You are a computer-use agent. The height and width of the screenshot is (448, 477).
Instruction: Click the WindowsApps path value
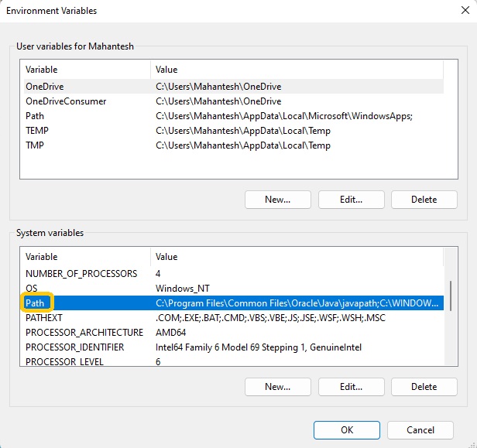coord(284,116)
